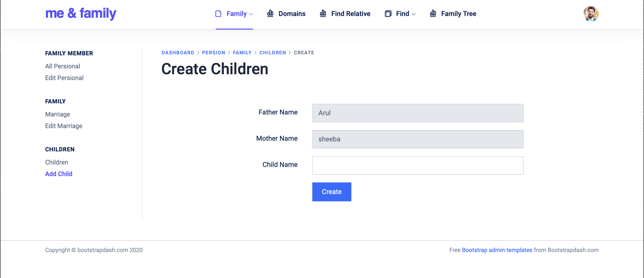The image size is (644, 278).
Task: Select All Persional in sidebar
Action: [62, 66]
